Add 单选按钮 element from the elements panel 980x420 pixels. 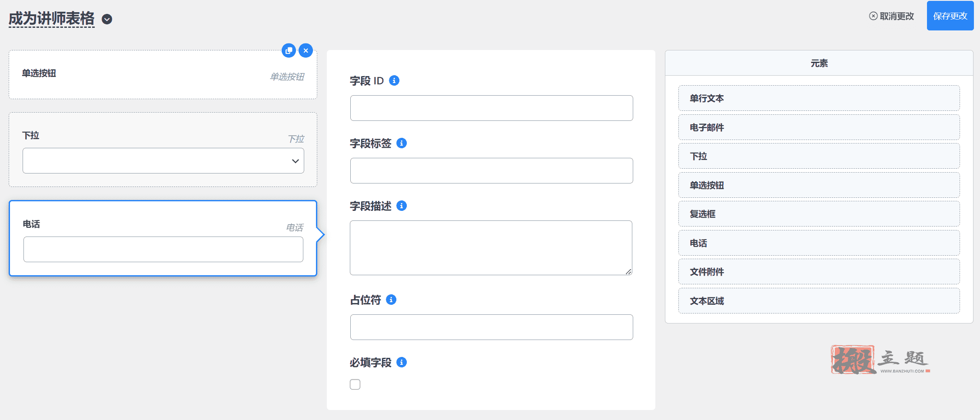(x=819, y=185)
